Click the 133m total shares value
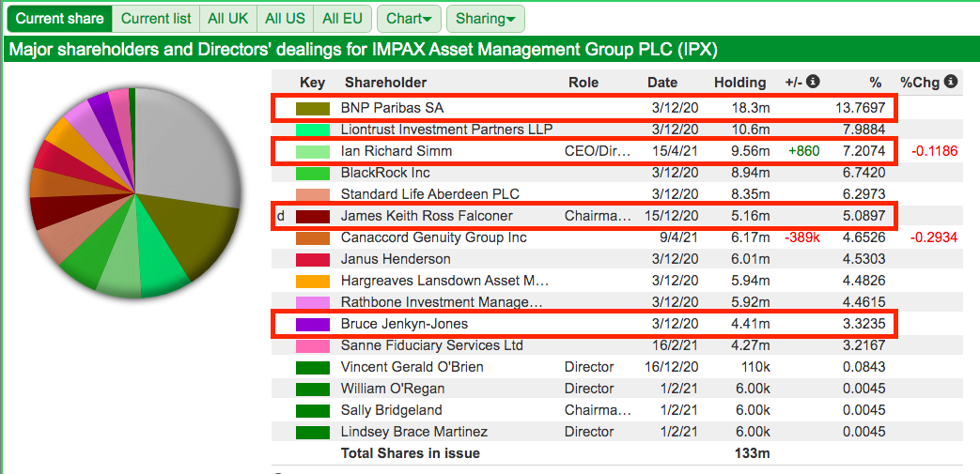Viewport: 980px width, 474px height. click(x=752, y=454)
